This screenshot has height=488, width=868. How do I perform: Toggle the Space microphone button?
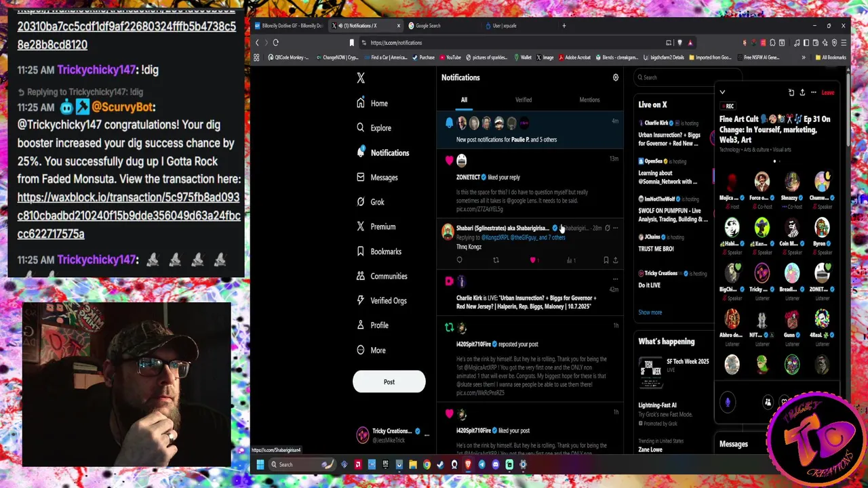point(728,402)
